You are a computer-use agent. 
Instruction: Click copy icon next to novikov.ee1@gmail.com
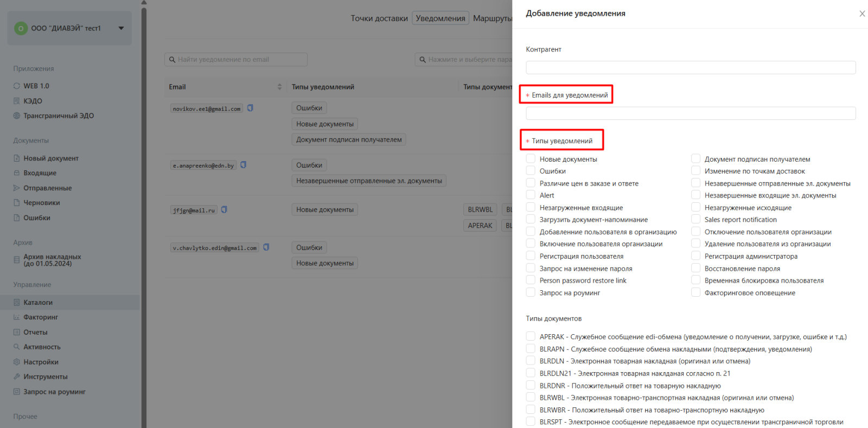point(250,108)
